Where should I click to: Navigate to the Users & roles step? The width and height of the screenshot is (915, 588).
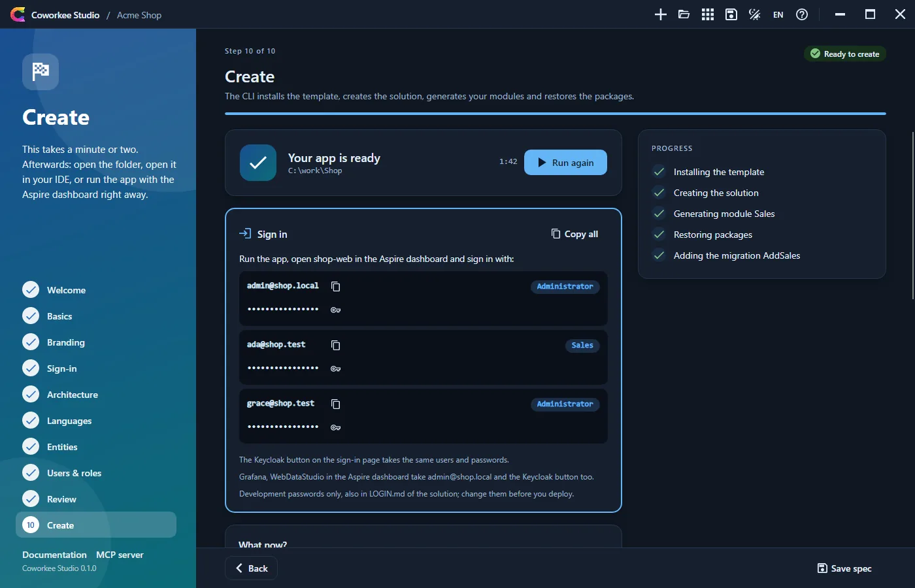tap(96, 472)
